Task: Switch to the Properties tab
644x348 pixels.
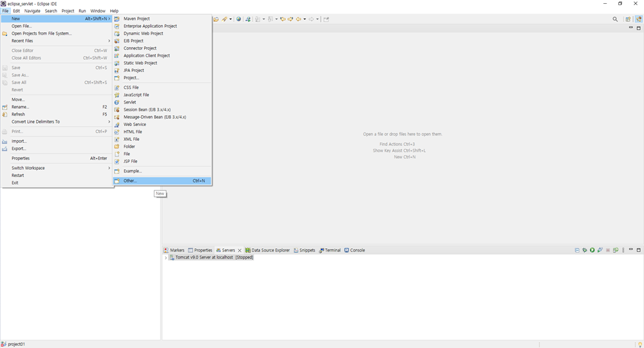Action: pyautogui.click(x=200, y=250)
